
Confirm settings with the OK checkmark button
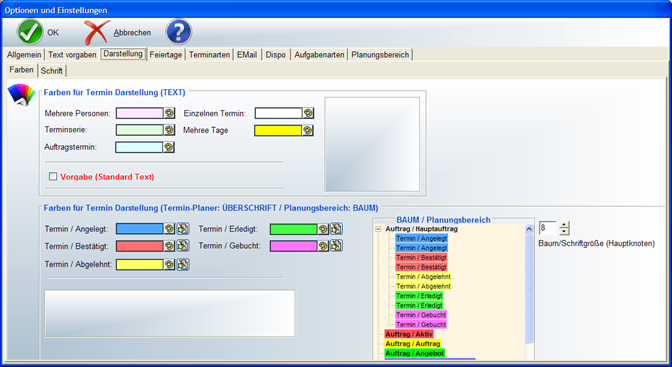tap(38, 32)
